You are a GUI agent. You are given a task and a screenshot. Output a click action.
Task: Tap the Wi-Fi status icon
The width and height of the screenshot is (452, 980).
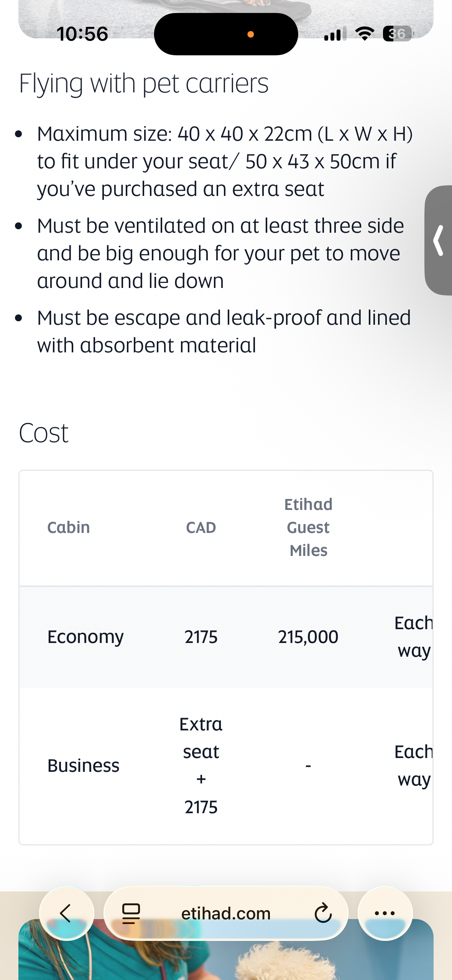click(365, 34)
